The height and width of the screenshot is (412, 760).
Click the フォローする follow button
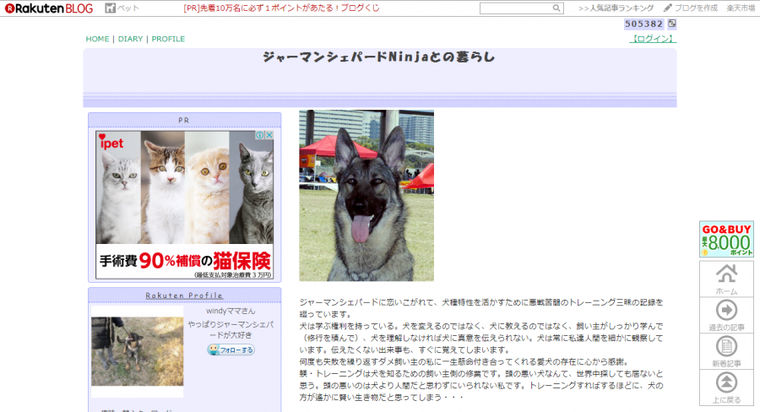pos(231,350)
